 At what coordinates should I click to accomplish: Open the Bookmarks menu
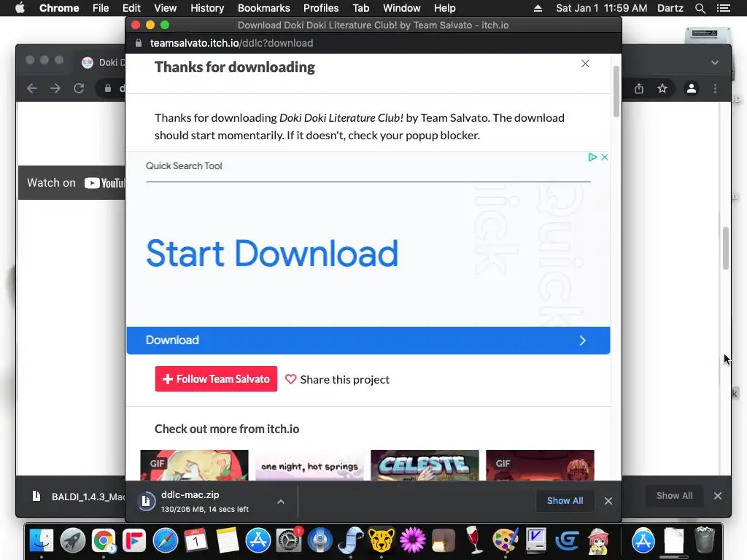pos(264,8)
